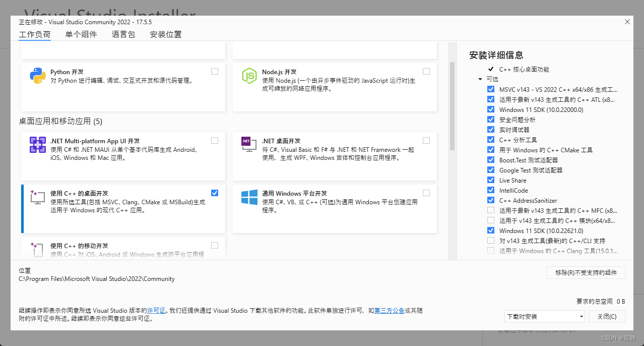Screen dimensions: 644x346
Task: Uncheck Windows 11 SDK (10.0.22621.0)
Action: click(491, 230)
